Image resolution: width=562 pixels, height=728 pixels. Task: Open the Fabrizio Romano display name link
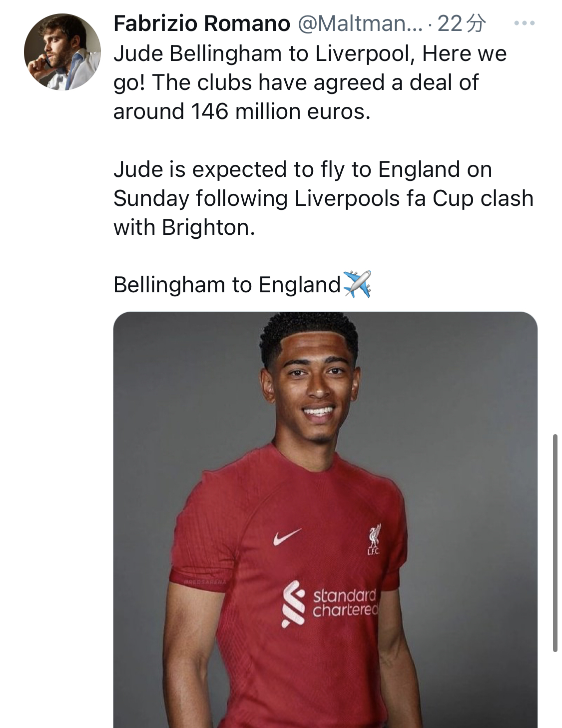pos(201,23)
